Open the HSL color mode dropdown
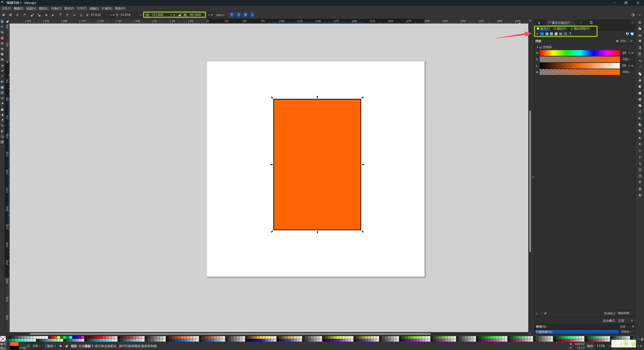Viewport: 644px width, 350px height. pyautogui.click(x=624, y=41)
